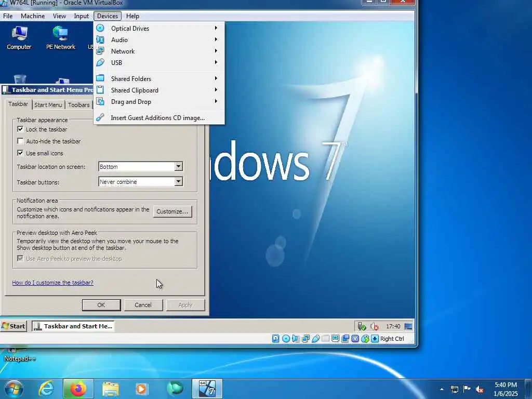The height and width of the screenshot is (399, 532).
Task: Open How do I customize the taskbar link
Action: pos(52,283)
